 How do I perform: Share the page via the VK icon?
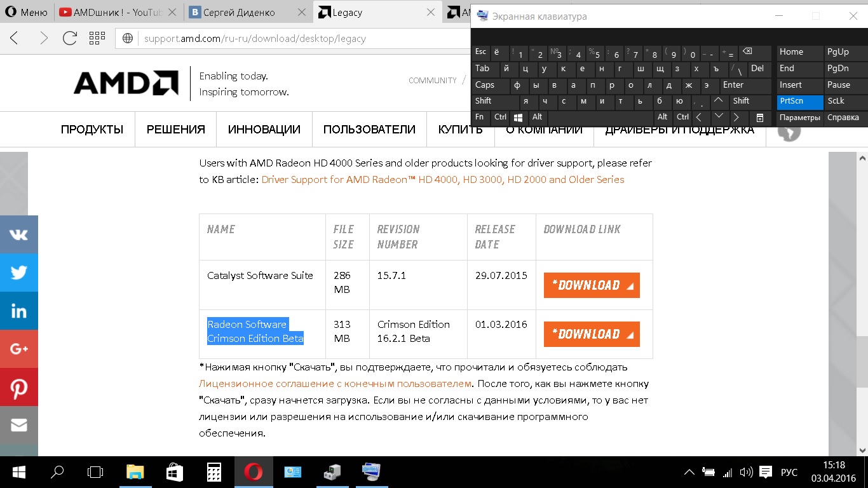click(19, 234)
